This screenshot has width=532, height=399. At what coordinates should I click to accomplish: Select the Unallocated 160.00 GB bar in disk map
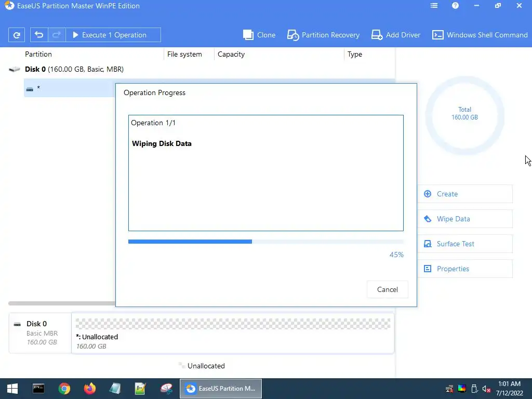233,333
